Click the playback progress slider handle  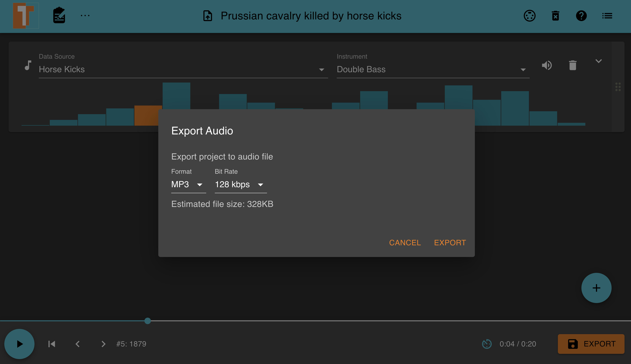tap(148, 321)
